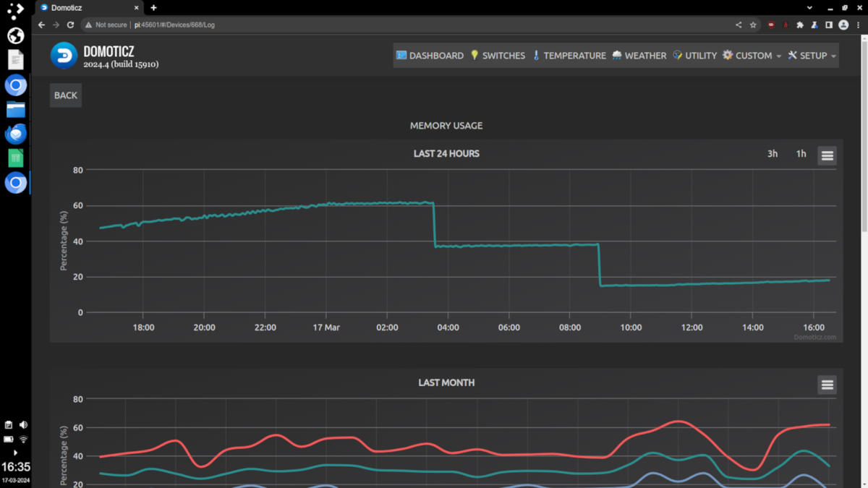Open a new browser tab
The width and height of the screenshot is (868, 488).
point(153,8)
